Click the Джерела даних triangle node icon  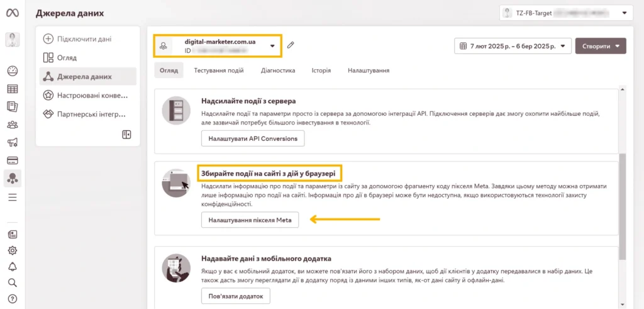tap(48, 76)
